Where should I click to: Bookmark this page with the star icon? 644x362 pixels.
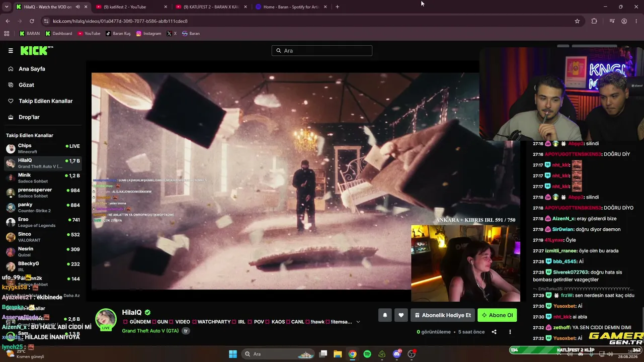[x=577, y=21]
